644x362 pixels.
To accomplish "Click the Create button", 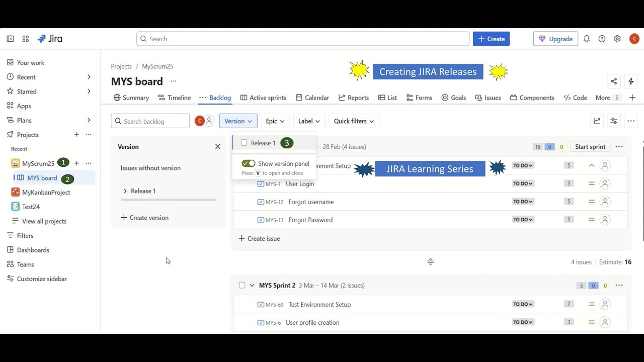I will click(491, 39).
